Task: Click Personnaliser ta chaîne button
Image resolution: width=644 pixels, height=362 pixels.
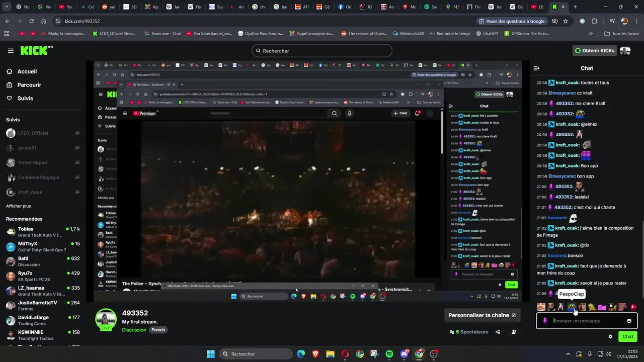Action: point(482,315)
